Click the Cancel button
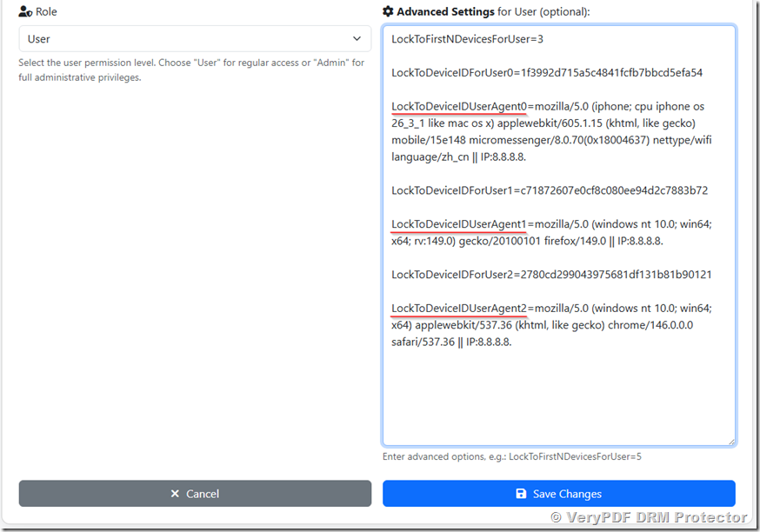760x532 pixels. point(195,494)
